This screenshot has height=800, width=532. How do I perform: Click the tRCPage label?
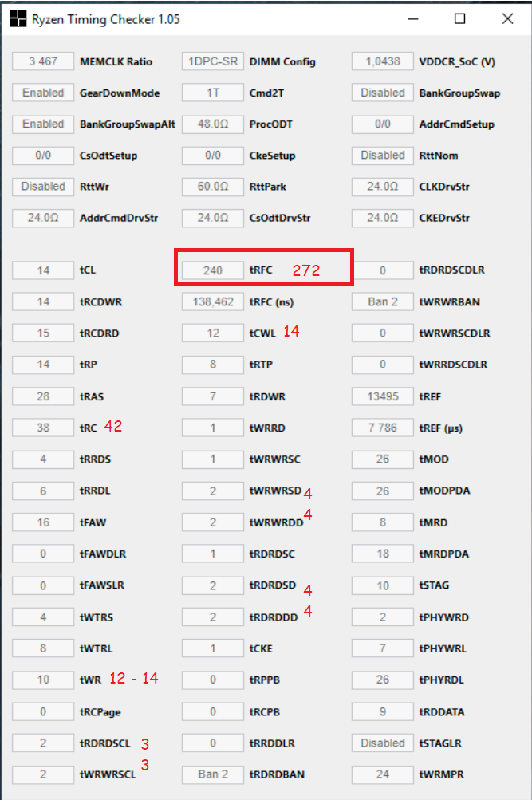tap(100, 712)
